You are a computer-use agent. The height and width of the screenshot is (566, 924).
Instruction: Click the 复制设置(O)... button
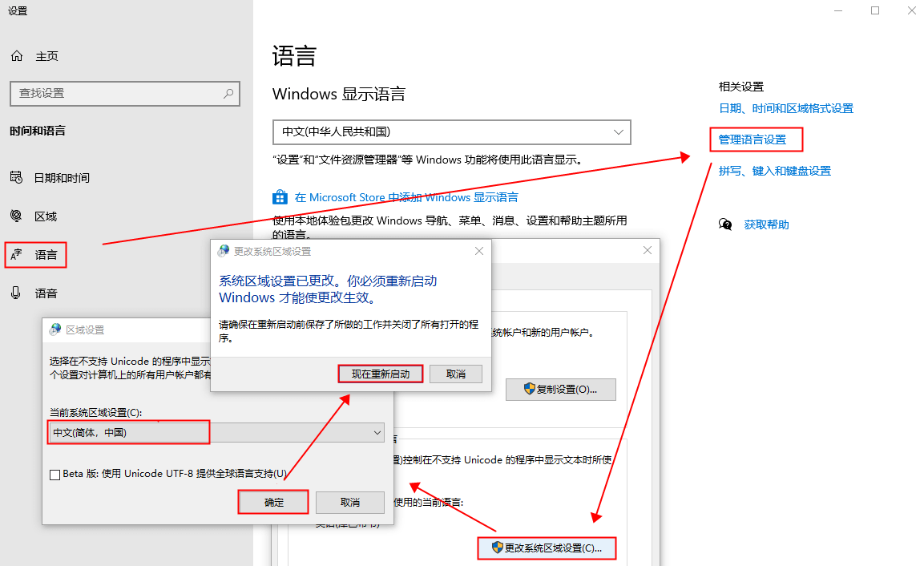(x=561, y=389)
